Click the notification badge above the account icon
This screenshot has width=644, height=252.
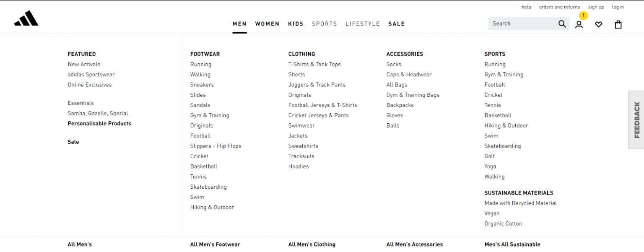click(583, 15)
